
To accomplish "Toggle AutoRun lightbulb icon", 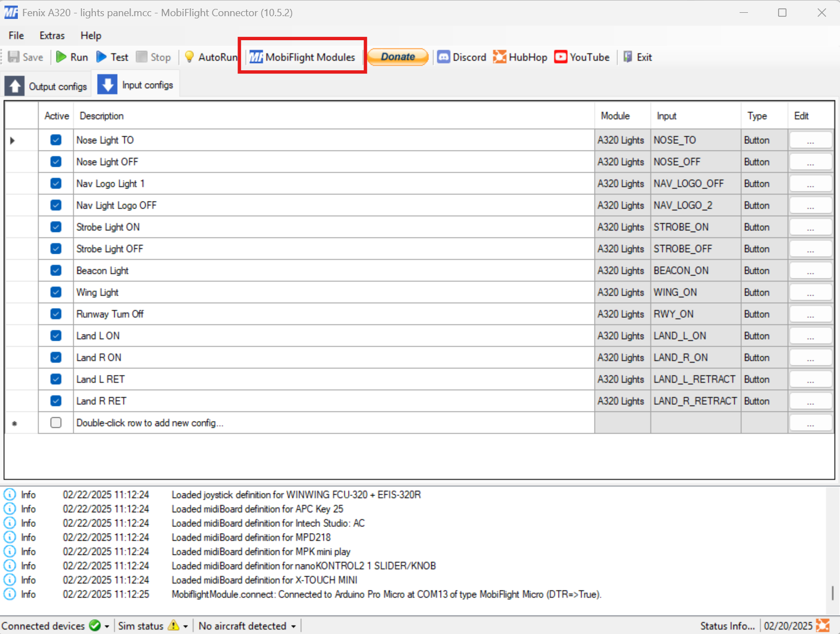I will pos(189,57).
